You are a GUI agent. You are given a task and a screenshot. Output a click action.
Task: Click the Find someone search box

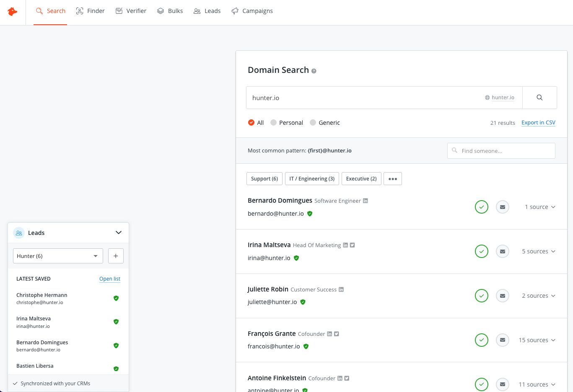point(501,151)
